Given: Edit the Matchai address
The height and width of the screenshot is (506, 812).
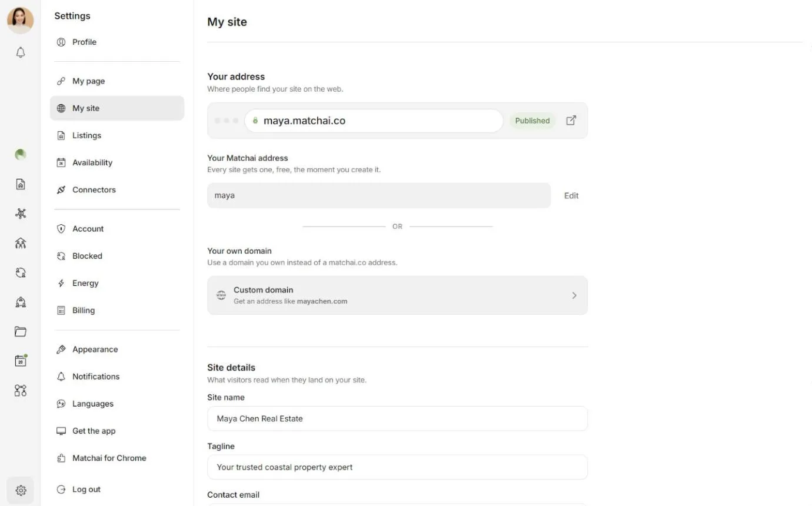Looking at the screenshot, I should [571, 195].
